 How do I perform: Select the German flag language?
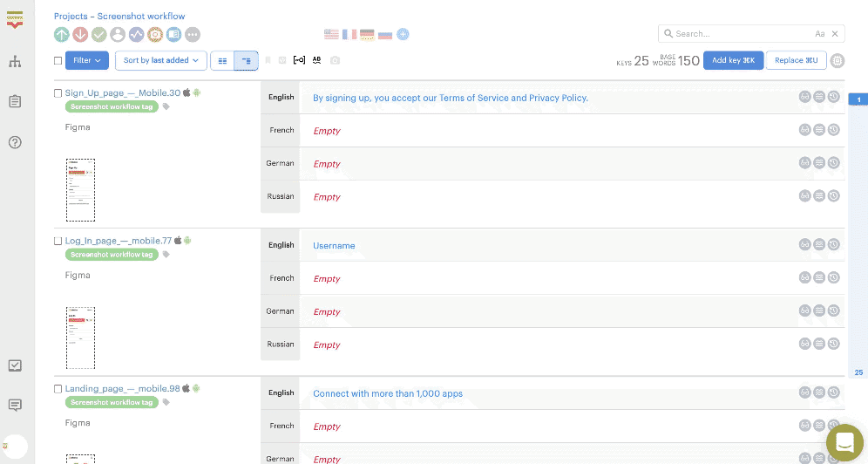(367, 34)
